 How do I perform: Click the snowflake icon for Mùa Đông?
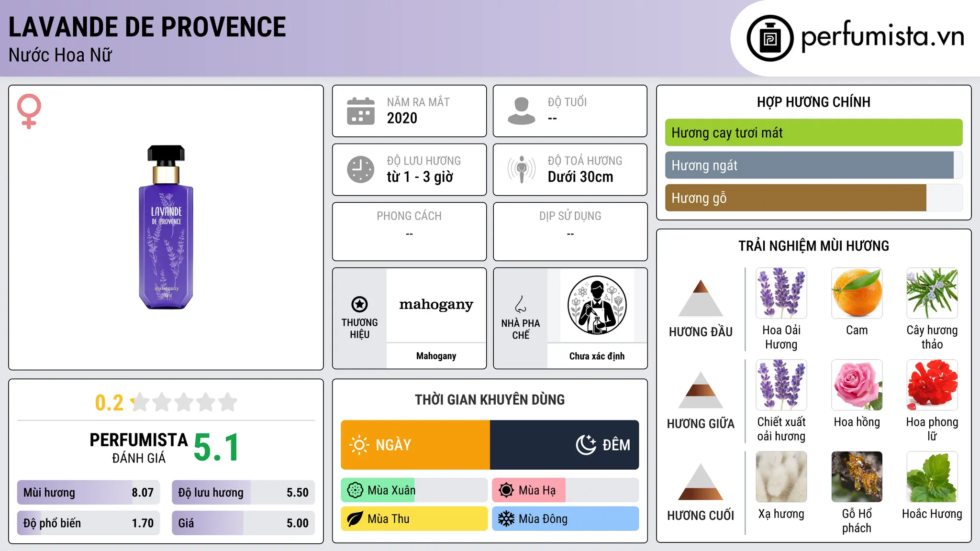pos(506,519)
